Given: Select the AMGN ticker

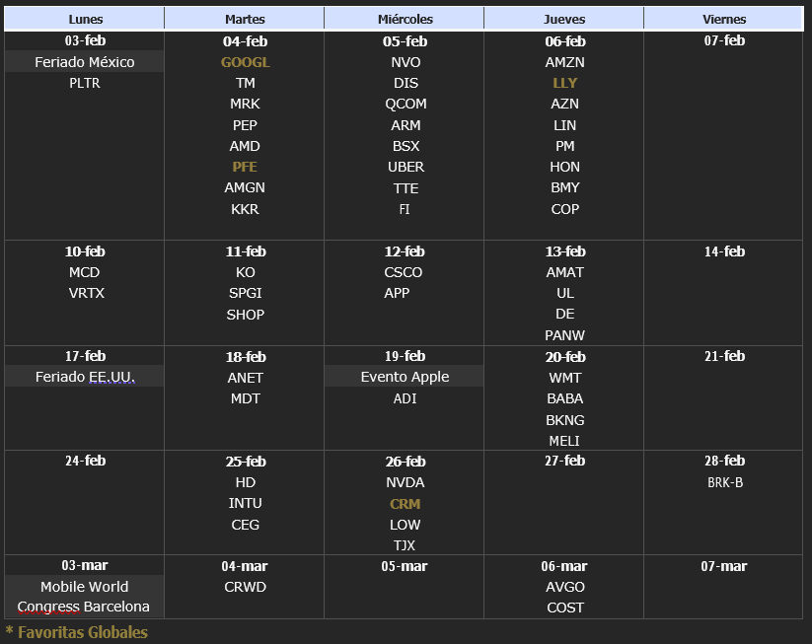Looking at the screenshot, I should (245, 187).
